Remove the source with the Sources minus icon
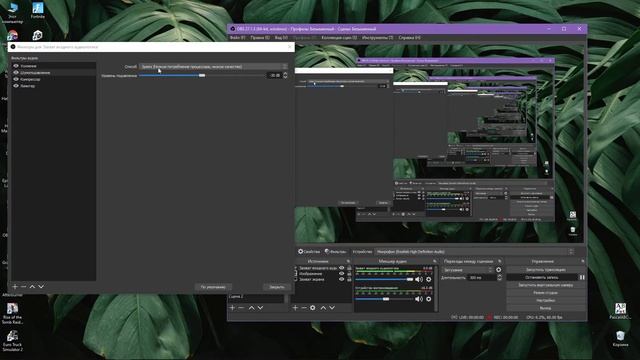The width and height of the screenshot is (640, 360). coord(304,308)
